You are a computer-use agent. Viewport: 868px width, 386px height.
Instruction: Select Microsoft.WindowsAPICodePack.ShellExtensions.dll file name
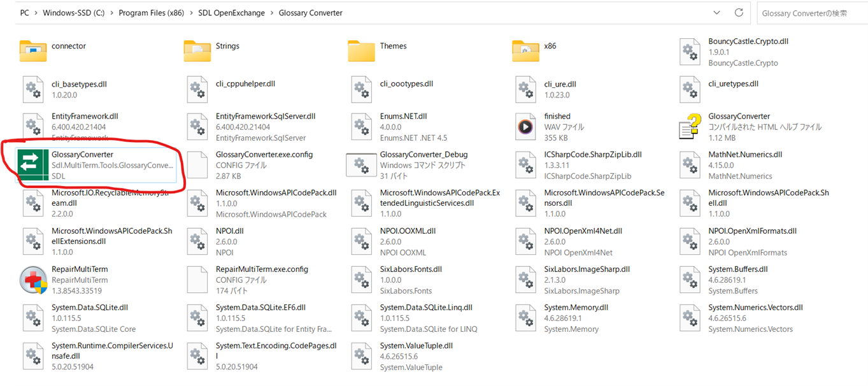pos(112,236)
